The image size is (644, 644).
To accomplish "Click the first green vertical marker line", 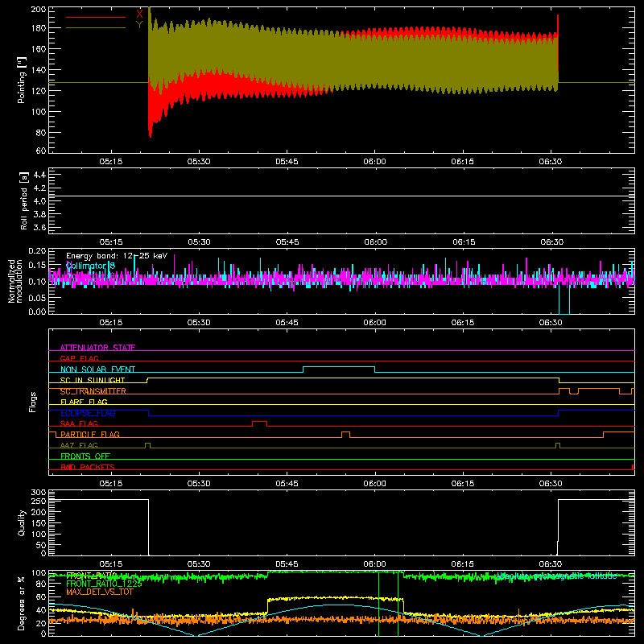I will coord(378,604).
